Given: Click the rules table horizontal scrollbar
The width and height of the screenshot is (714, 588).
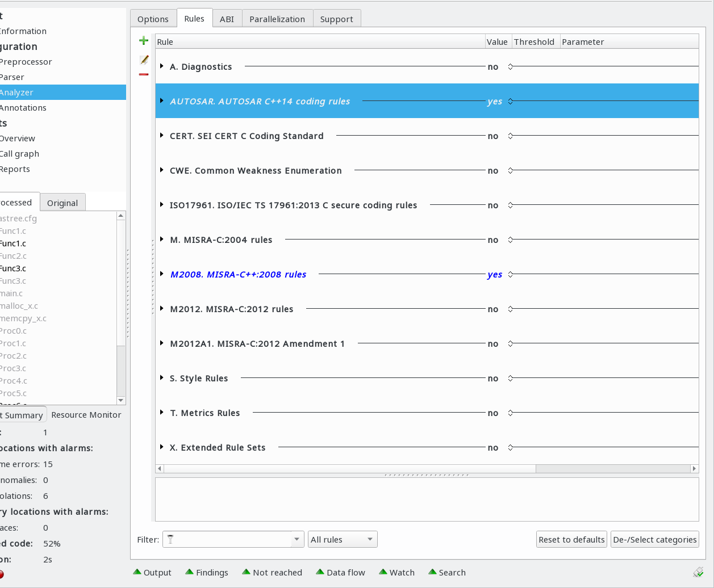Looking at the screenshot, I should tap(349, 468).
